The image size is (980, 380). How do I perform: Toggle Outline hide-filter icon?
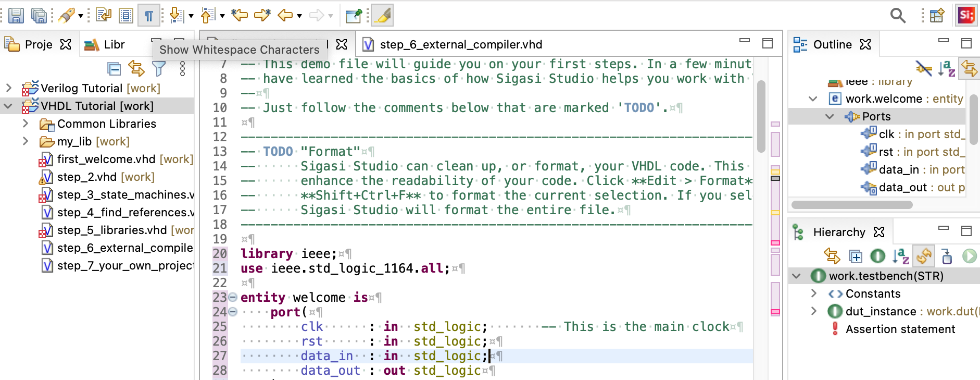[924, 68]
